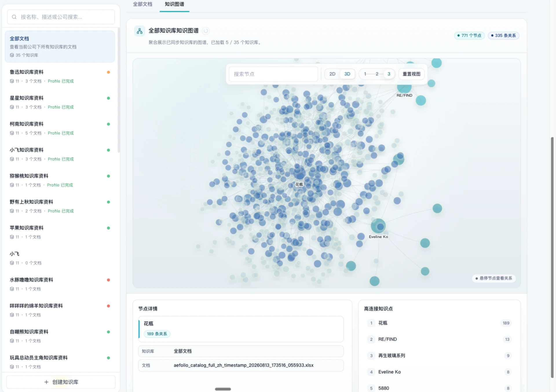Open the 知识图谱 tab
Screen dimensions: 556x392
pyautogui.click(x=174, y=4)
